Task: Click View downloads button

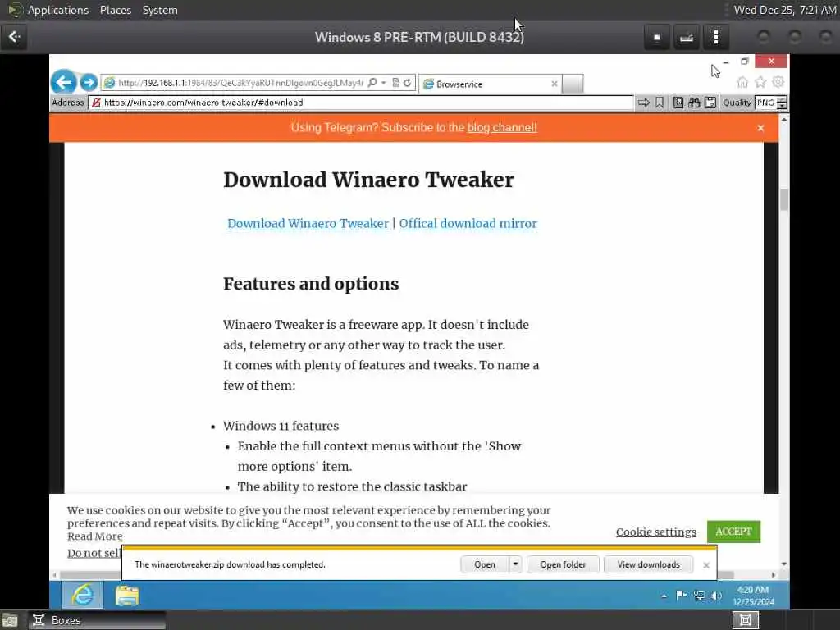Action: click(x=648, y=564)
